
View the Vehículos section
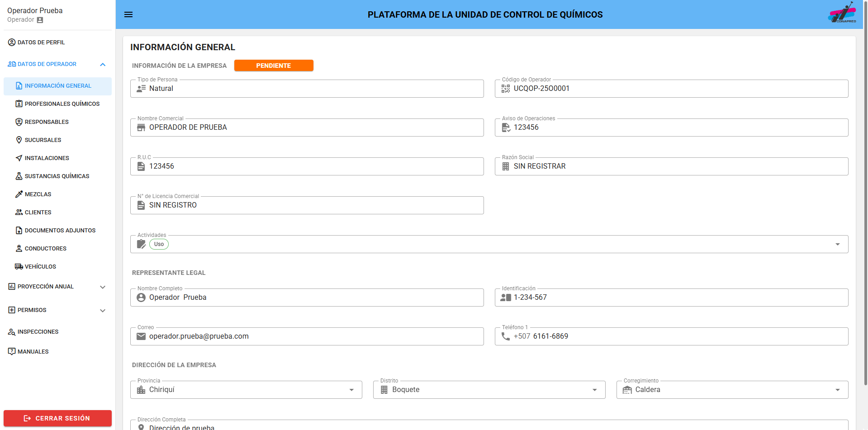(41, 266)
